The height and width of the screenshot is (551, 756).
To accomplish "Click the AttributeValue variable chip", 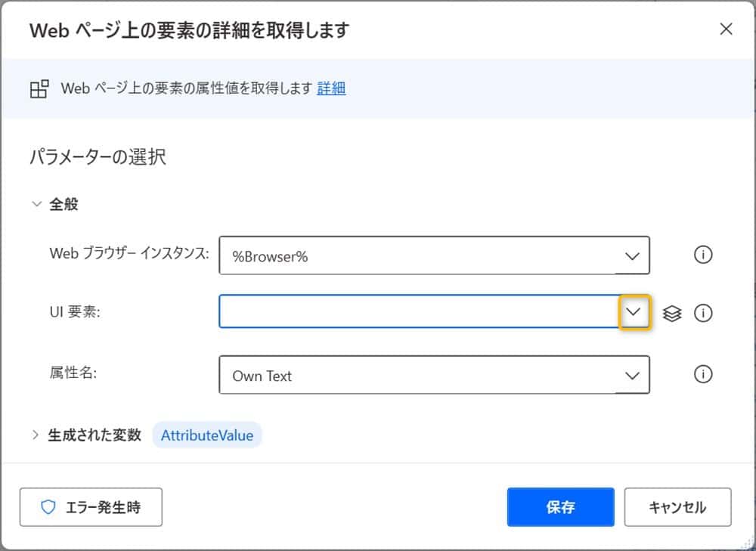I will (x=207, y=435).
